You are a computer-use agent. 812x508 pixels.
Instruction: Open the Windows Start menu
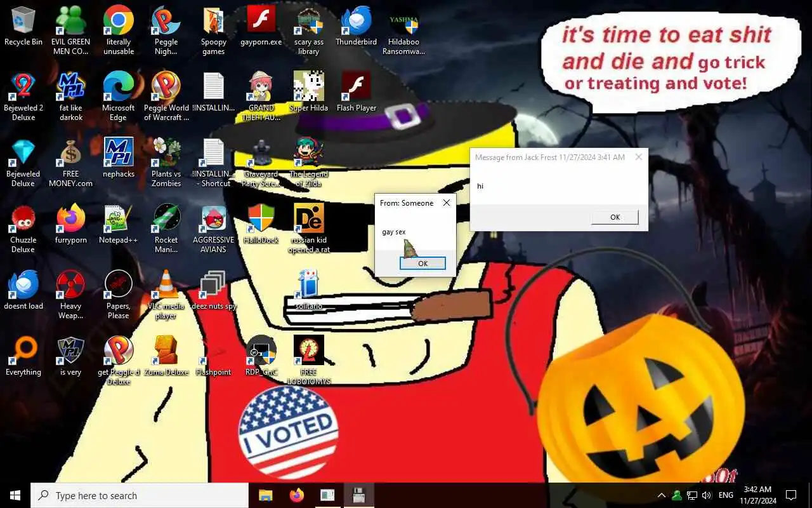point(15,495)
